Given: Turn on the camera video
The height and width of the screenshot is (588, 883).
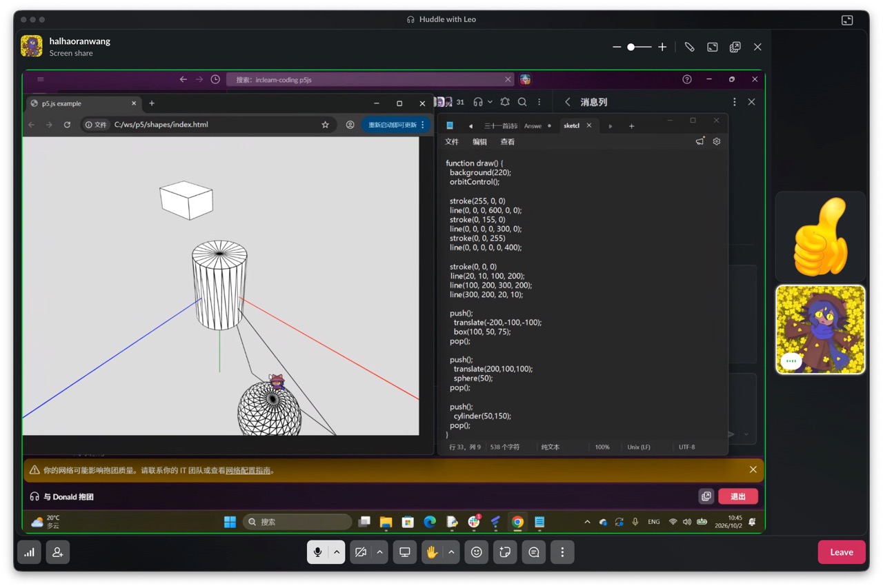Looking at the screenshot, I should [360, 552].
